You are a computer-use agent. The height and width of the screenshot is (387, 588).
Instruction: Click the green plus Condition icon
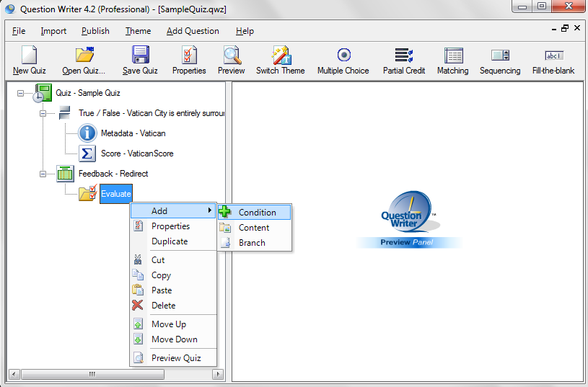tap(225, 212)
